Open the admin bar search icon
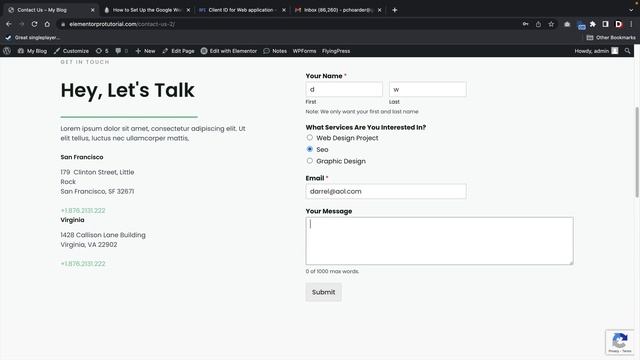The height and width of the screenshot is (360, 640). 627,51
